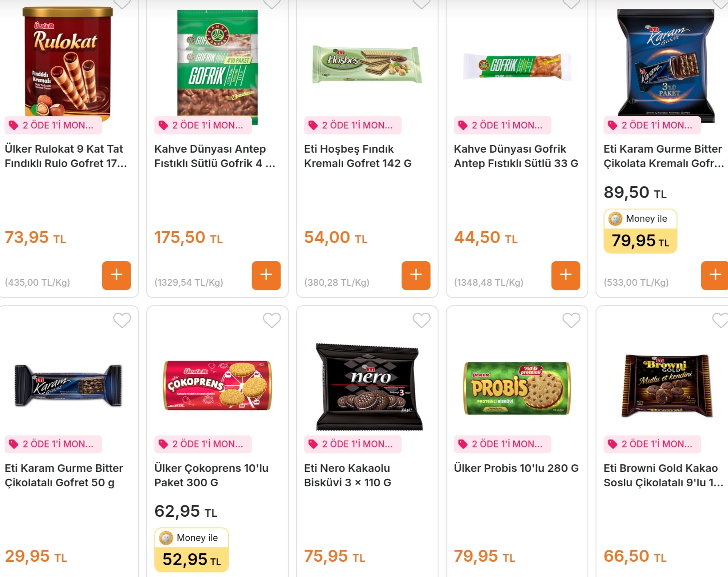
Task: Open Kahve Dünyası Gofrik Antep Fıstıklı 33 G title
Action: (516, 156)
